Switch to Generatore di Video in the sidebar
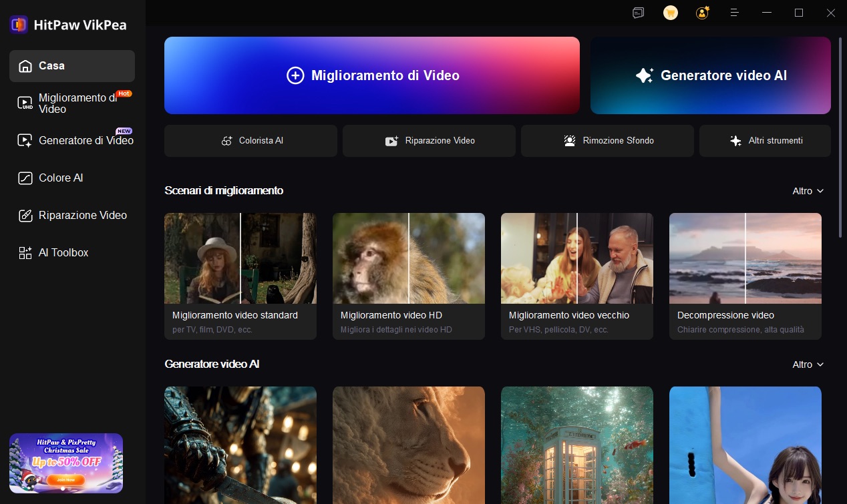The image size is (847, 504). click(x=25, y=141)
